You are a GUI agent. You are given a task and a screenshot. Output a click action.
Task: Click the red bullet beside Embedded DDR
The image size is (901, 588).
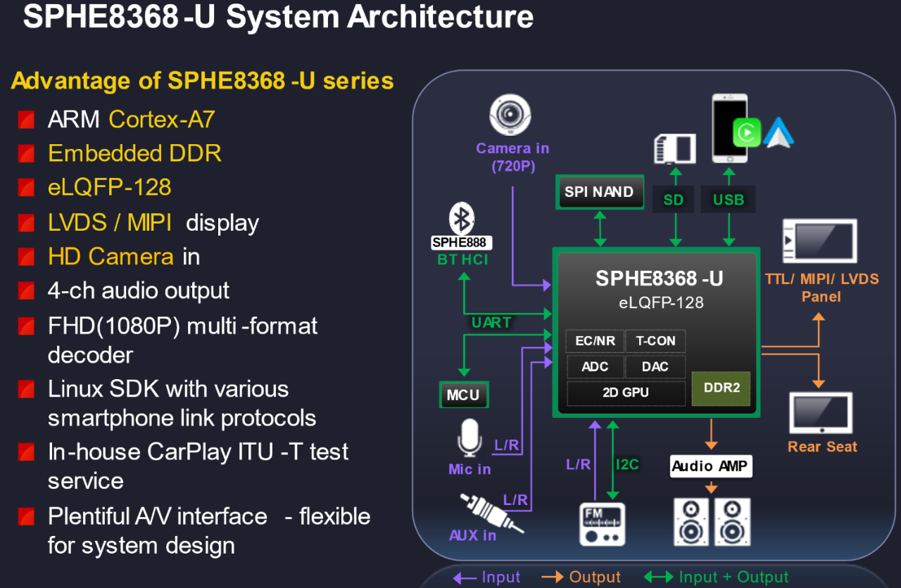coord(26,153)
